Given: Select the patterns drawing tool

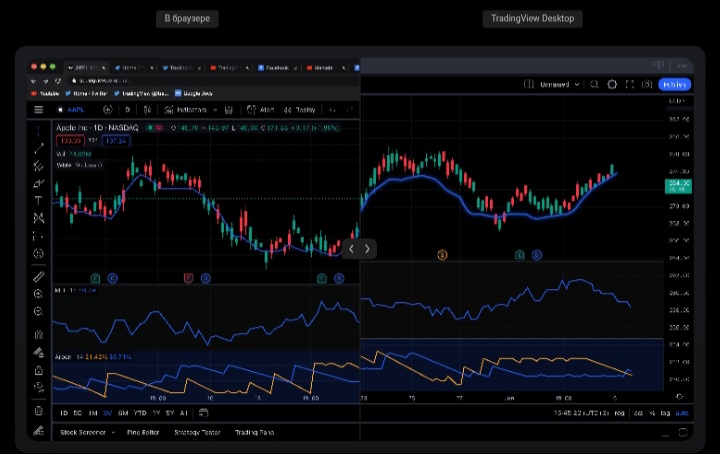Looking at the screenshot, I should 39,218.
